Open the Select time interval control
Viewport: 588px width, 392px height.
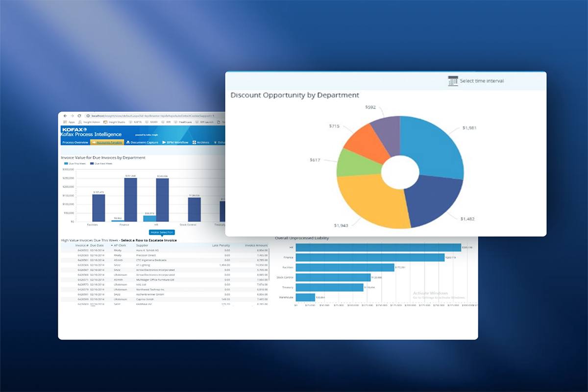click(x=481, y=81)
